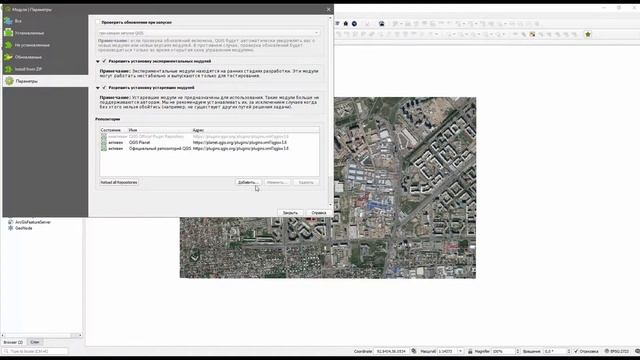Collapse the experimental modules section arrow

coord(98,61)
